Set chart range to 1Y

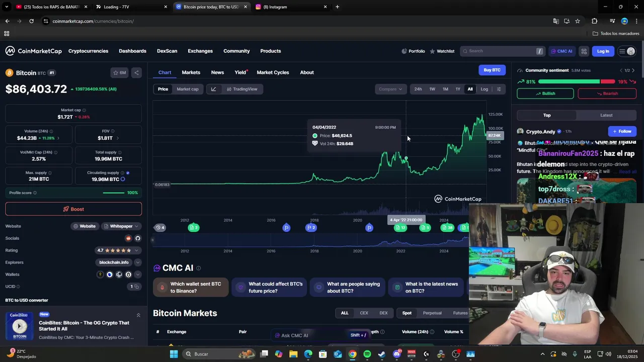(458, 89)
